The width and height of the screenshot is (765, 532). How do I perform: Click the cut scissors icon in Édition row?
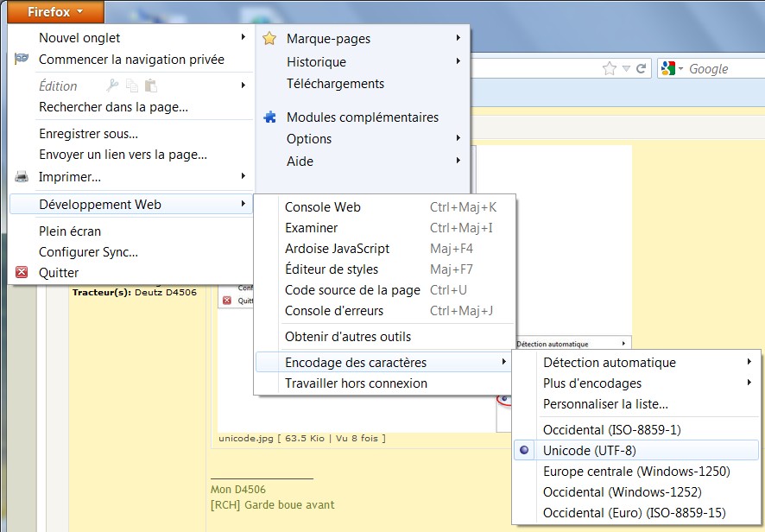[112, 85]
